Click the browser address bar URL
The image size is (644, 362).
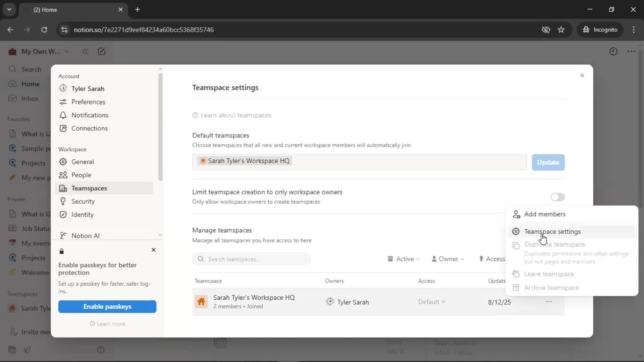pyautogui.click(x=144, y=30)
